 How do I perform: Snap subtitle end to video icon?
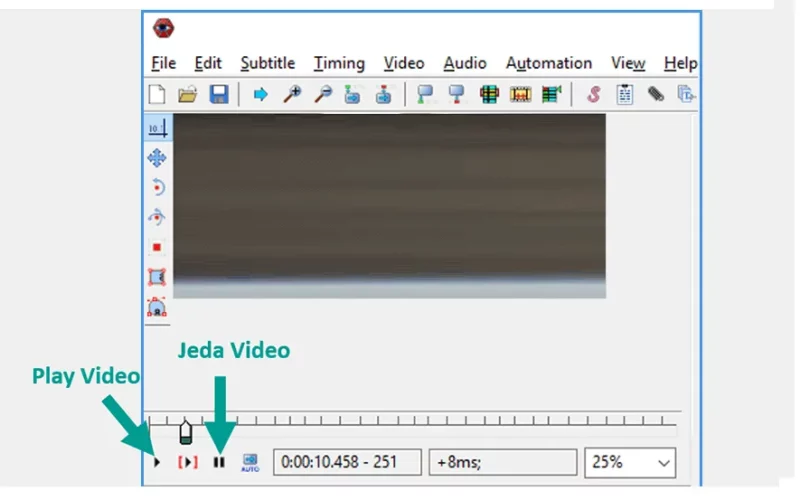(457, 94)
